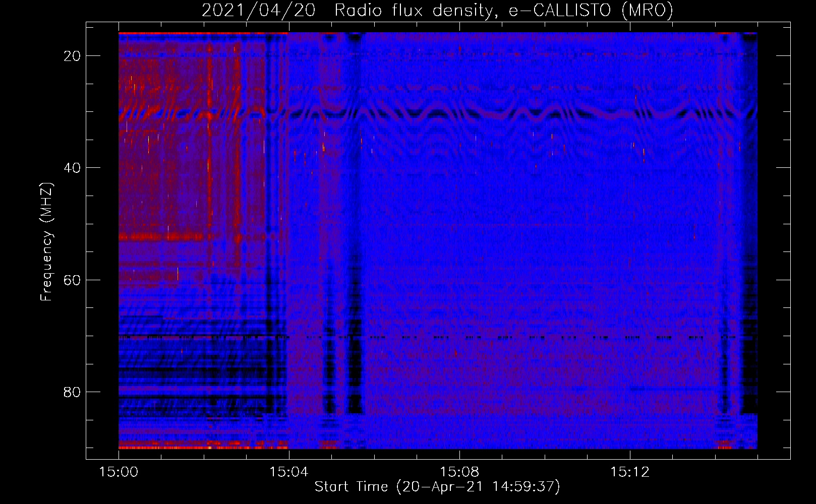Screen dimensions: 816x504
Task: Click the frequency tick label "80"
Action: click(72, 392)
